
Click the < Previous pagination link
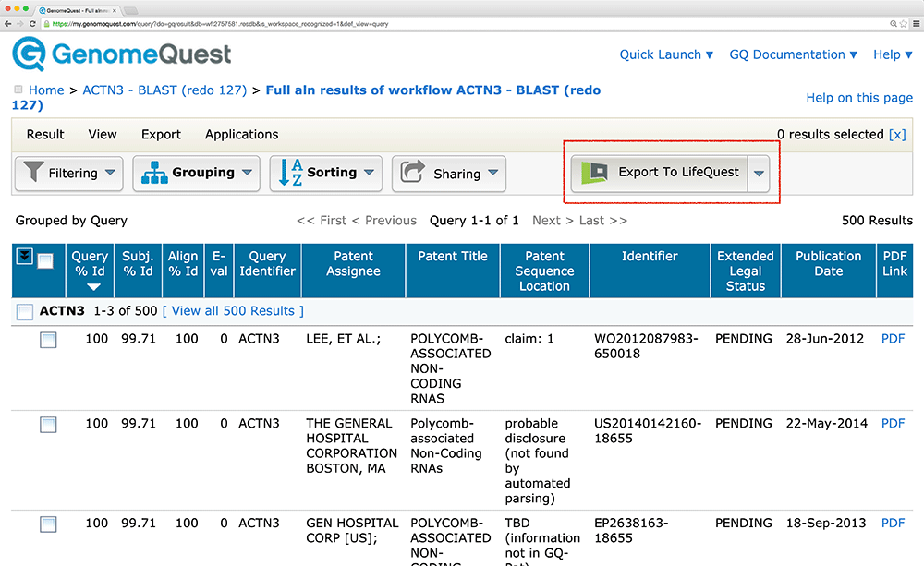(384, 221)
